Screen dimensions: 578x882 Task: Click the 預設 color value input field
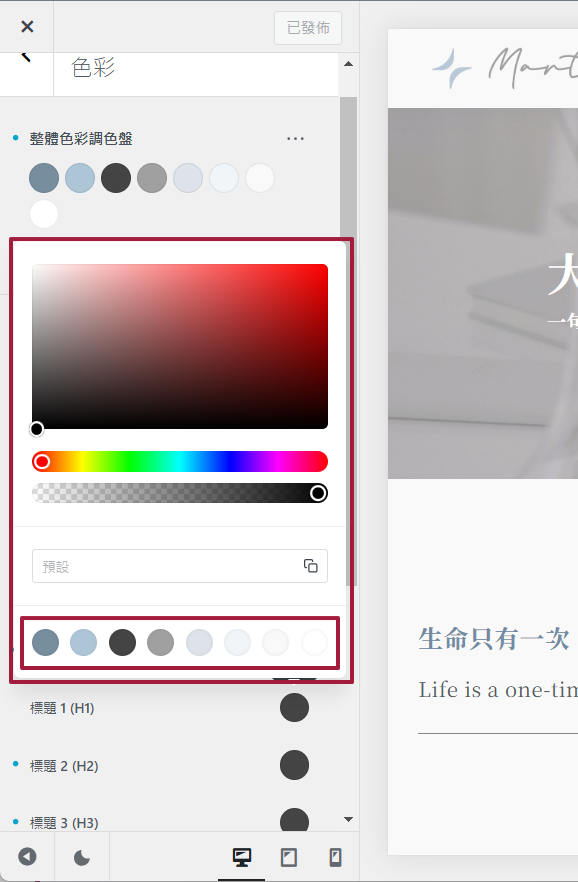(180, 566)
